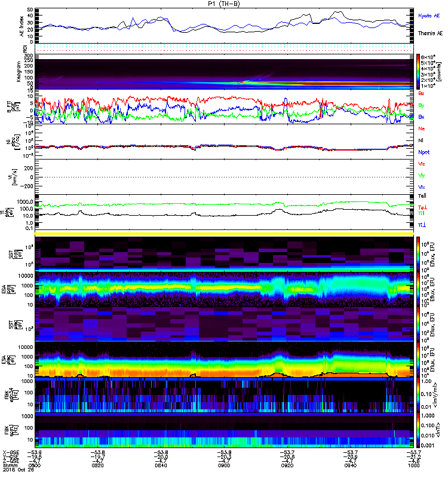Click the yellow bar above the SST ion panel
The image size is (448, 478).
(x=225, y=234)
